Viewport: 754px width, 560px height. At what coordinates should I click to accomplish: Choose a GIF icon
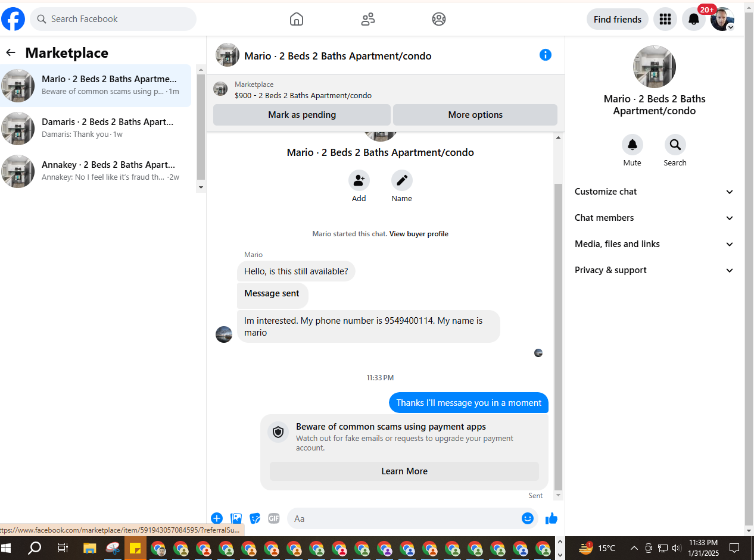tap(274, 518)
